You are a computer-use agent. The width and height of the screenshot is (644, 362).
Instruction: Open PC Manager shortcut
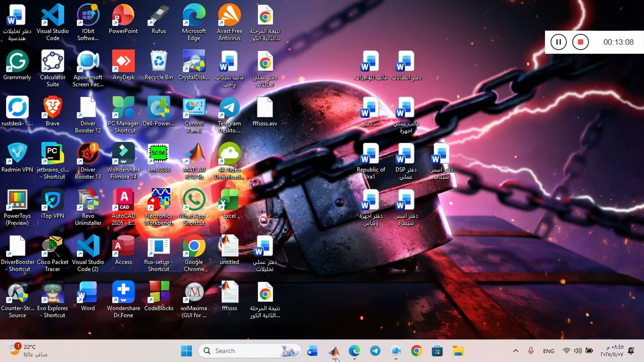[x=123, y=116]
